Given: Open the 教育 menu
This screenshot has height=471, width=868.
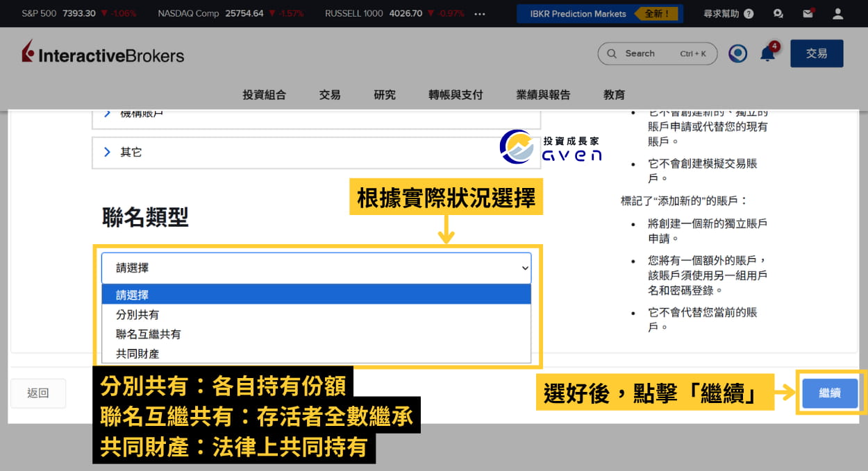Looking at the screenshot, I should click(x=614, y=95).
